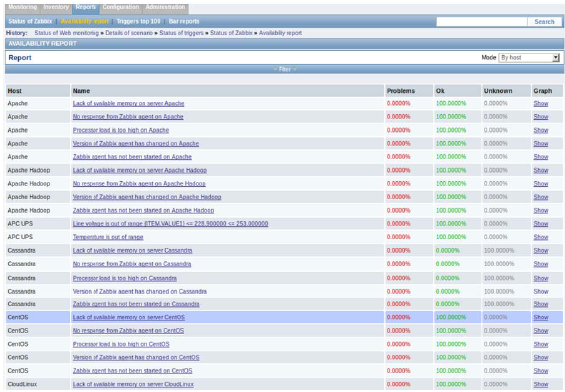
Task: Open Processor load is too high on CentOS
Action: [x=121, y=344]
